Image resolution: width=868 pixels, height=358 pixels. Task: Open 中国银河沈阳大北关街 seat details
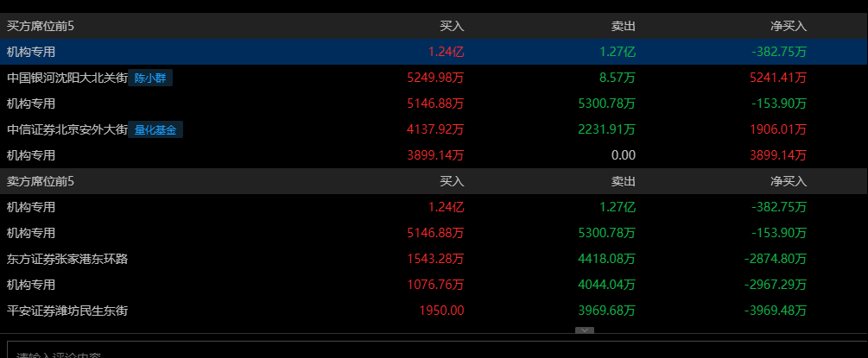[x=67, y=79]
